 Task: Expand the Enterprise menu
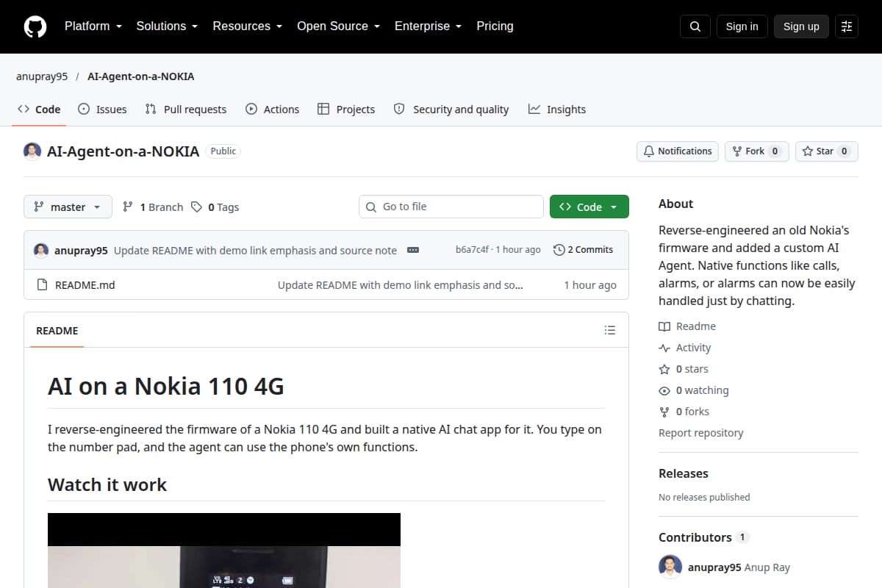tap(428, 26)
